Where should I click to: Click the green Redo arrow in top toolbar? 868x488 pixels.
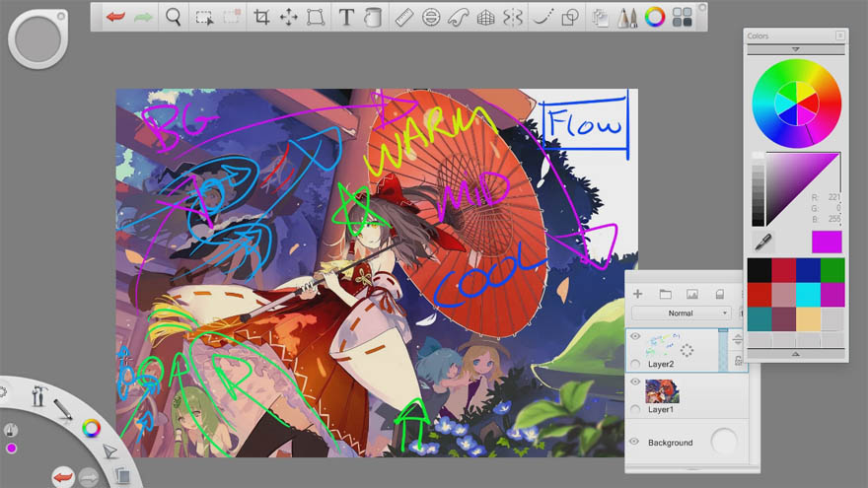tap(143, 18)
